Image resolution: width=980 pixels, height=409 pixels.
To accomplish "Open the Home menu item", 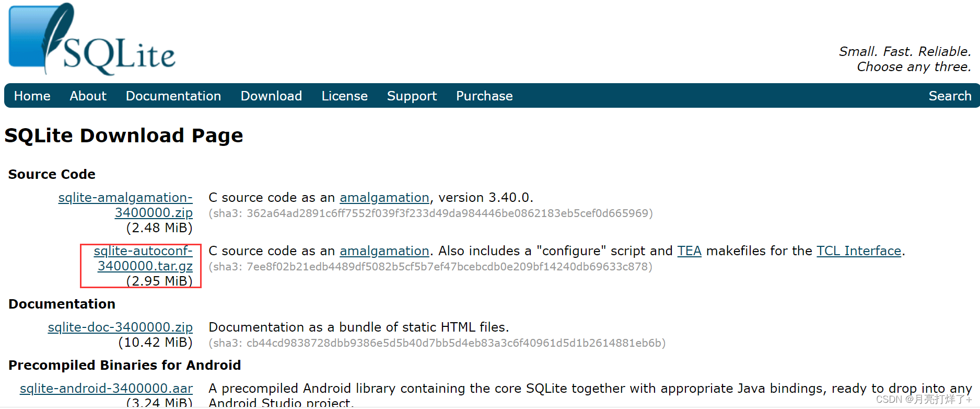I will click(x=32, y=96).
